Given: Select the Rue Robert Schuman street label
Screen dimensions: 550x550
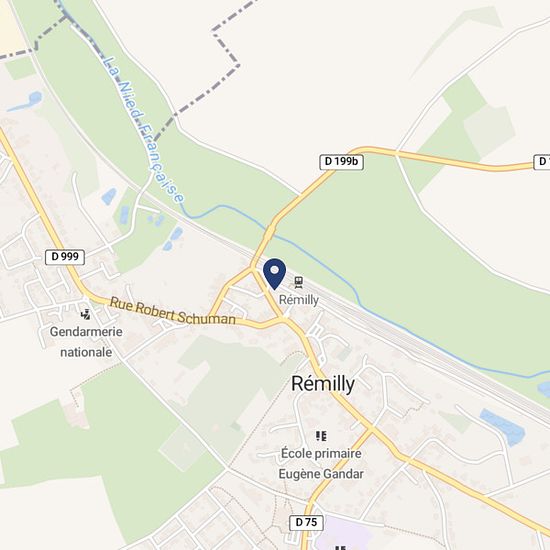Looking at the screenshot, I should [x=172, y=311].
